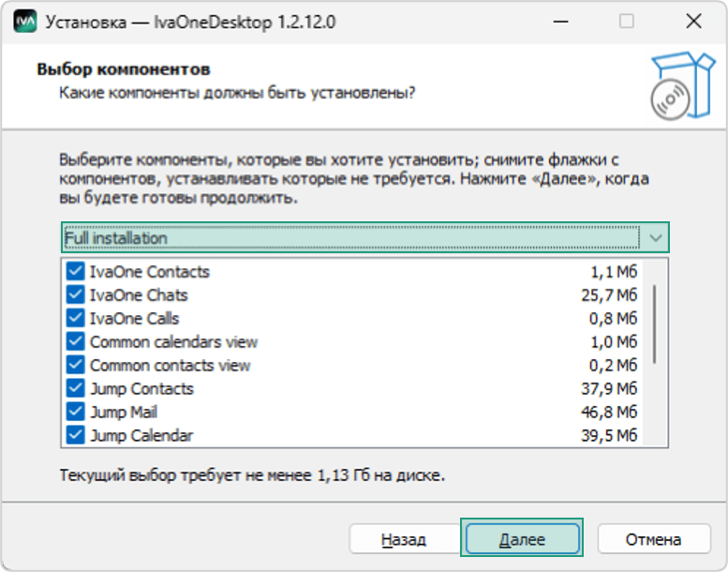Click the components list scrollbar thumb

click(655, 324)
